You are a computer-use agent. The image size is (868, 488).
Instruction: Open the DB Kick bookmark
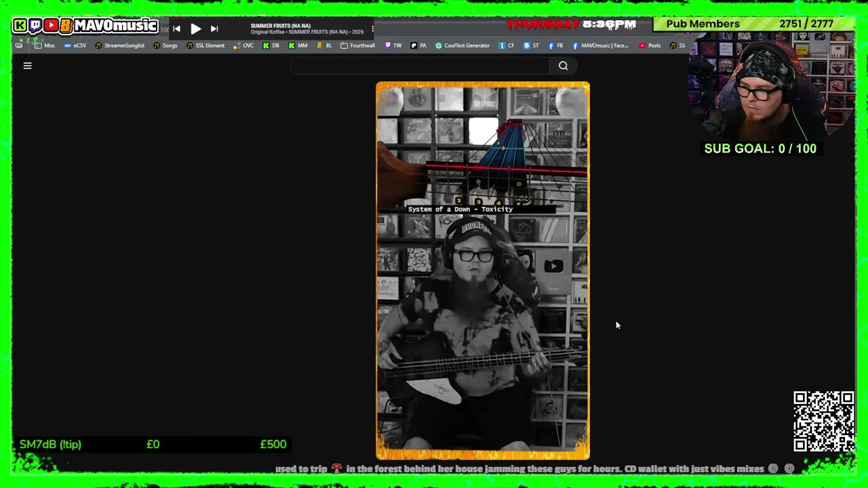click(271, 45)
